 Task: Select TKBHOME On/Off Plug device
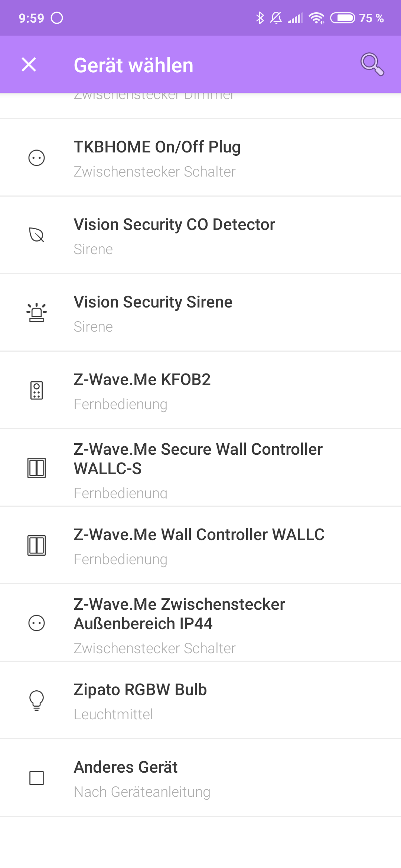click(x=200, y=158)
